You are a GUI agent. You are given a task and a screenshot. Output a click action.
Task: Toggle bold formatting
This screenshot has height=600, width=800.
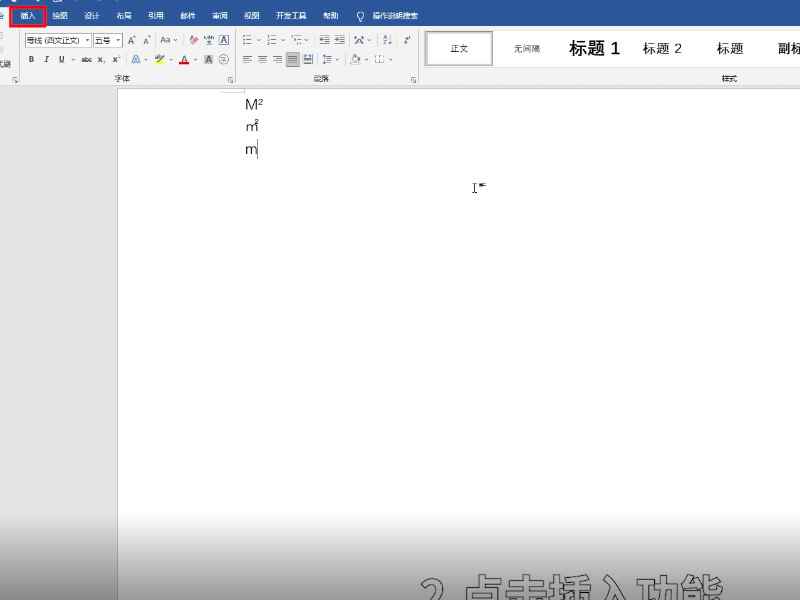31,58
